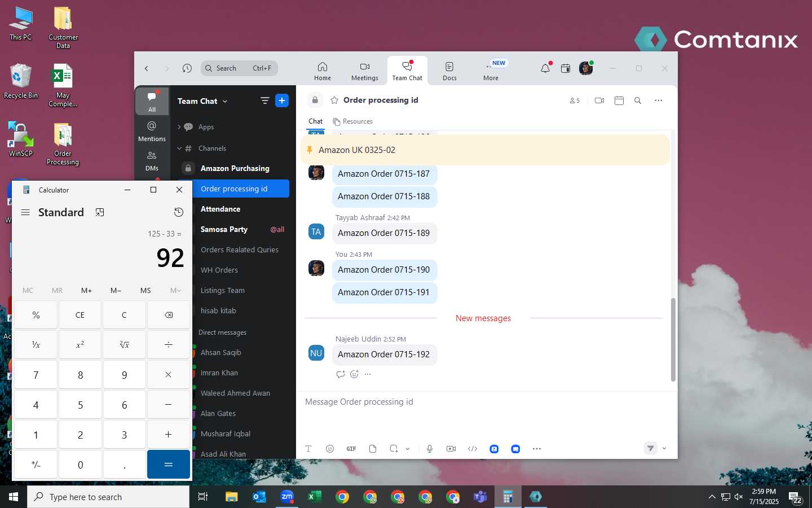
Task: Open the Zoom calendar icon in title bar
Action: (566, 68)
